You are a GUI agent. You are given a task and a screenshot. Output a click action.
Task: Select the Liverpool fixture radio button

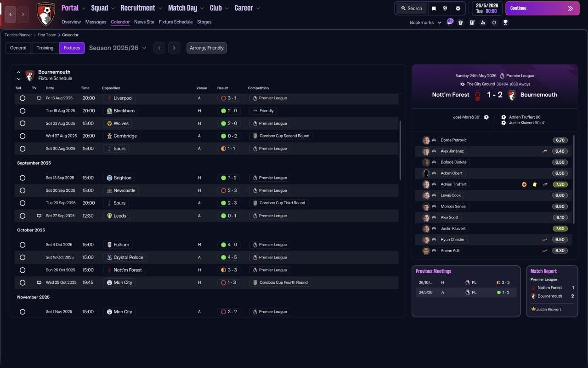[23, 98]
